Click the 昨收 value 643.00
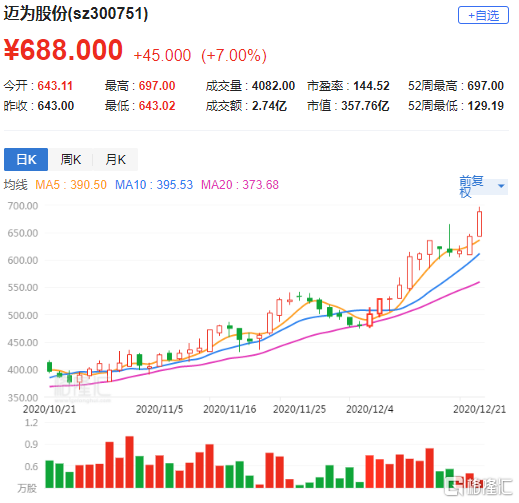The width and height of the screenshot is (519, 503). click(x=56, y=106)
